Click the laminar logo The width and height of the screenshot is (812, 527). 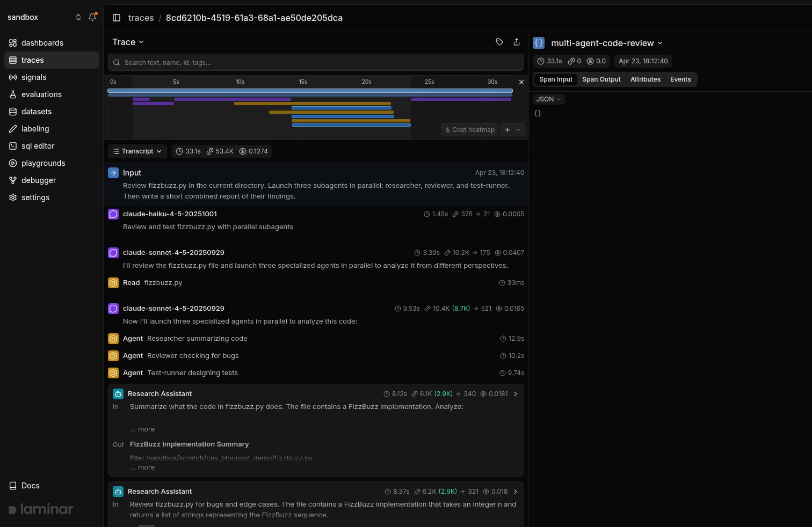coord(41,509)
